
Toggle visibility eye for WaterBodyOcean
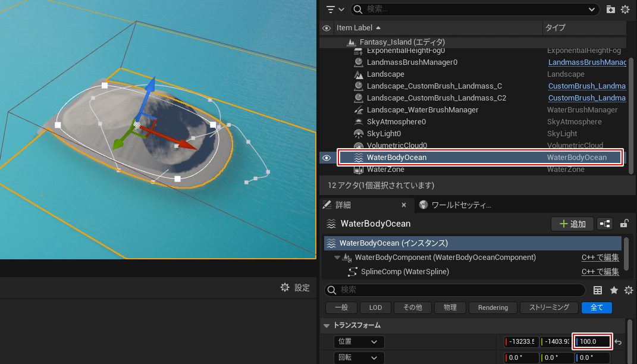[x=327, y=158]
